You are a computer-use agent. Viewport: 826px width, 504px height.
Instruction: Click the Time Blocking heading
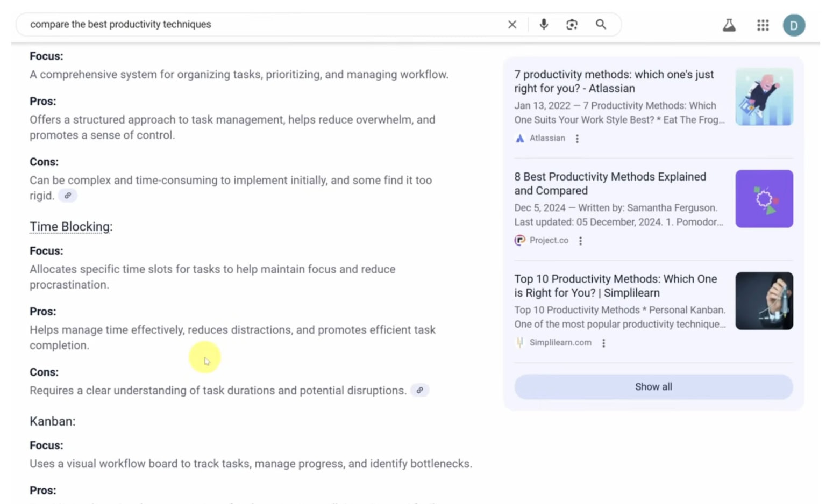[70, 227]
